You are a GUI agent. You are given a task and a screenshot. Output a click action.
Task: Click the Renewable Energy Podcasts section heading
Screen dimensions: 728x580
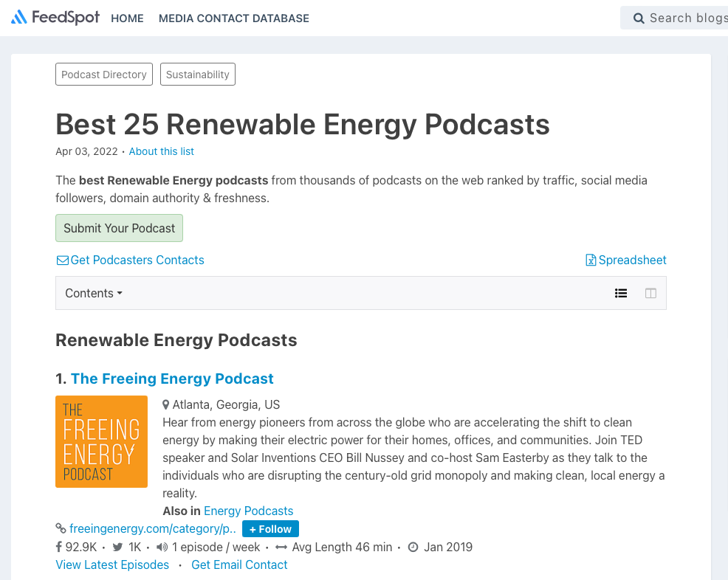[x=176, y=340]
